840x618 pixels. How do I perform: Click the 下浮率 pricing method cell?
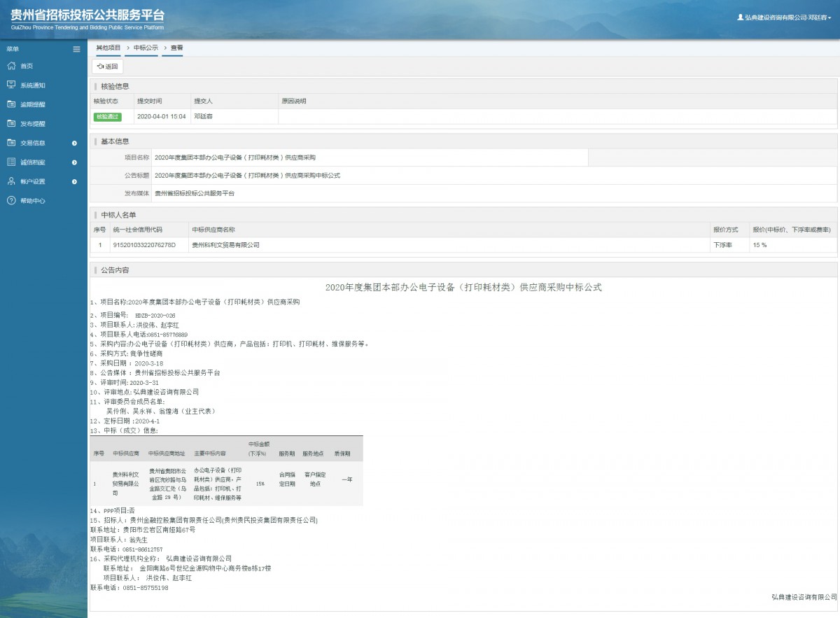tap(722, 245)
